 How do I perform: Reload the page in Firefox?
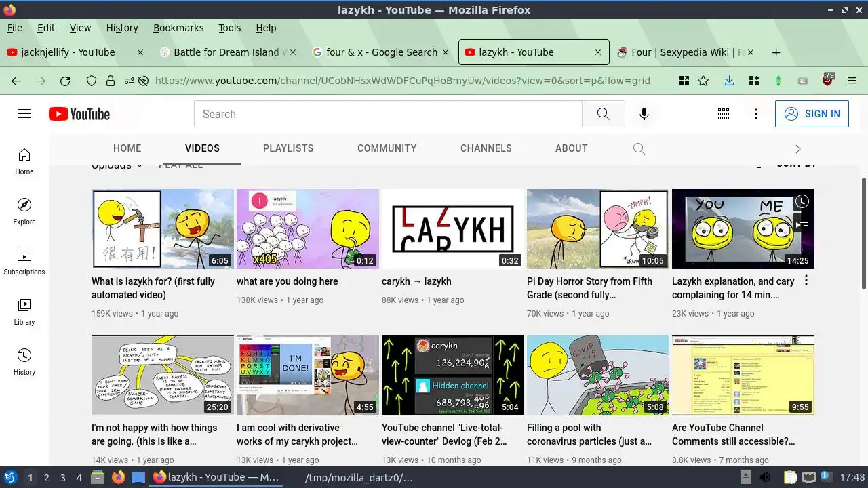[65, 81]
